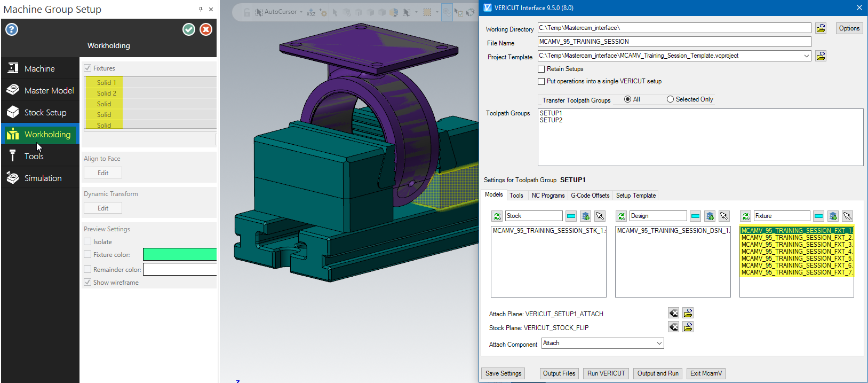868x383 pixels.
Task: Toggle the Remainder color checkbox
Action: click(x=87, y=269)
